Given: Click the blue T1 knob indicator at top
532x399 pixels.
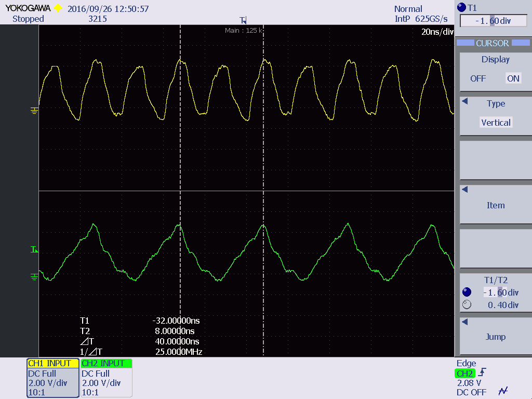Looking at the screenshot, I should (461, 7).
